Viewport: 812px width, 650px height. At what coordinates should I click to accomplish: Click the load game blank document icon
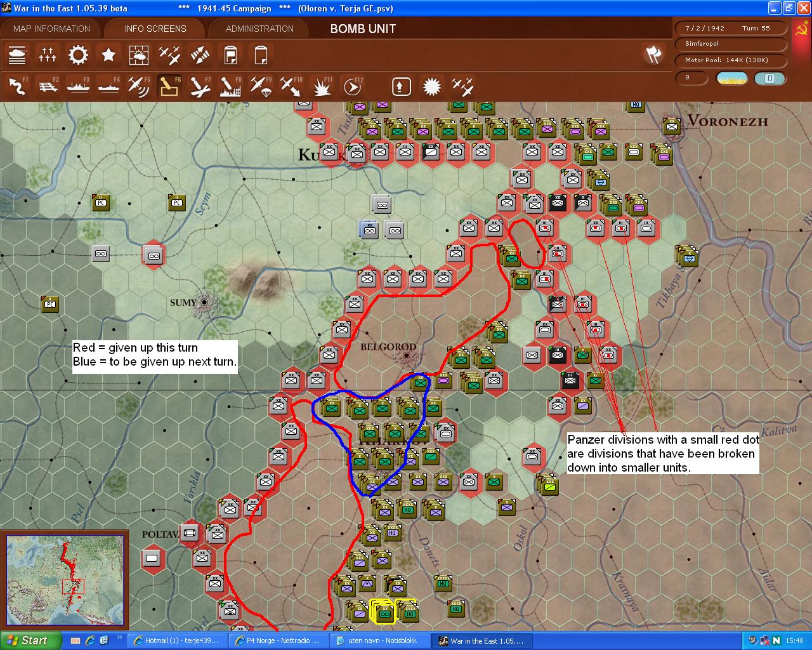pyautogui.click(x=261, y=55)
